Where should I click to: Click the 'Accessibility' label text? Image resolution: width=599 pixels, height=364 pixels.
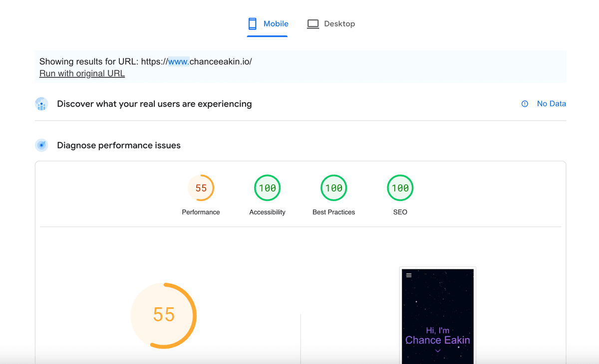[267, 212]
